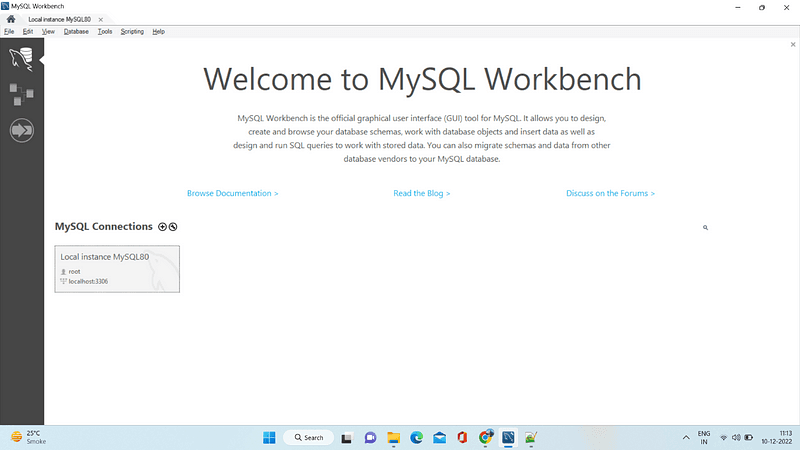Go to the Home tab icon
Screen dimensions: 800x450
(x=11, y=19)
